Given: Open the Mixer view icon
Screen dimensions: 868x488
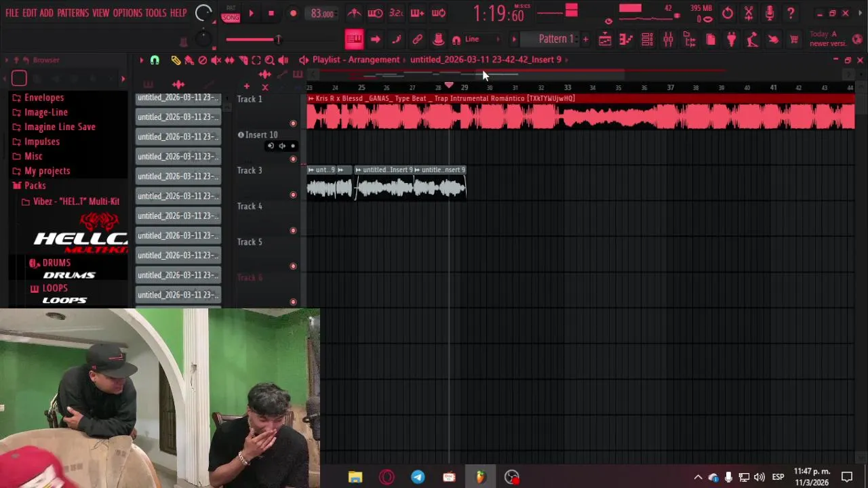Looking at the screenshot, I should pyautogui.click(x=668, y=40).
